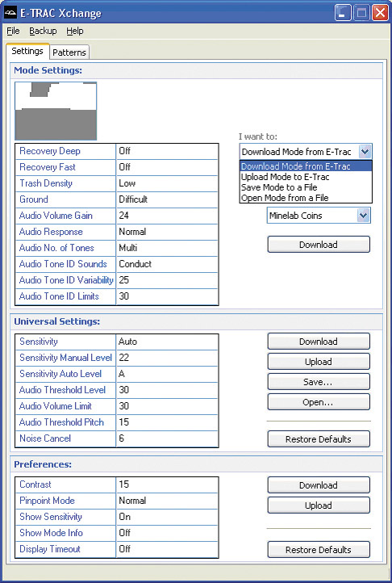Click Audio No. of Tones value 'Multi'
The image size is (392, 583).
(167, 248)
